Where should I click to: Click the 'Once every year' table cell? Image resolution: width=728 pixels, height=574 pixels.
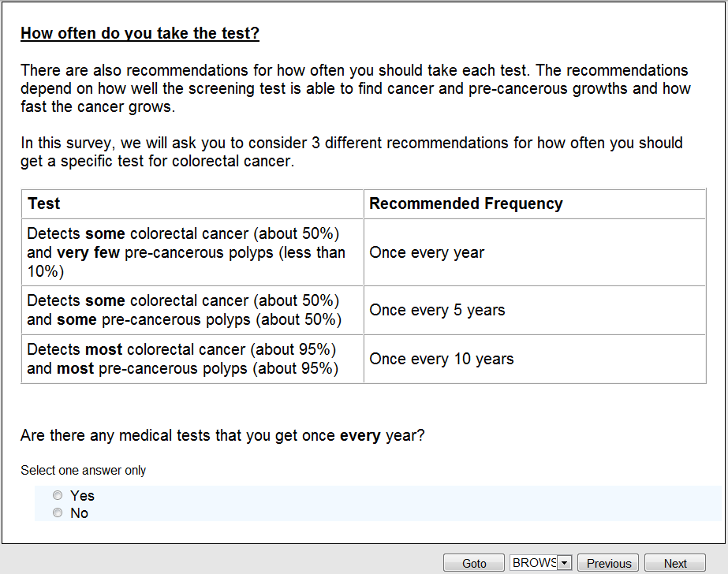click(x=427, y=252)
